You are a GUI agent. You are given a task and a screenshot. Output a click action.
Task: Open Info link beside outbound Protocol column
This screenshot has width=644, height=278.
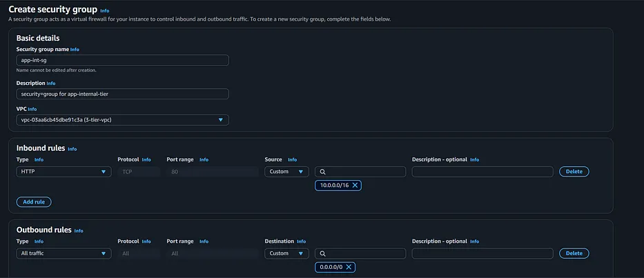[146, 241]
